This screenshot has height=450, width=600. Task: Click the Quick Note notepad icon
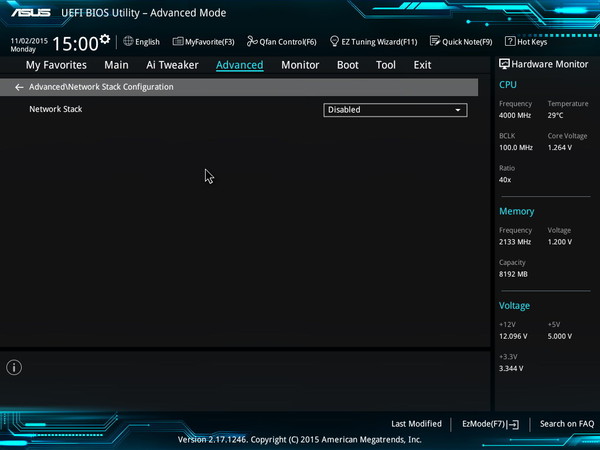point(435,41)
